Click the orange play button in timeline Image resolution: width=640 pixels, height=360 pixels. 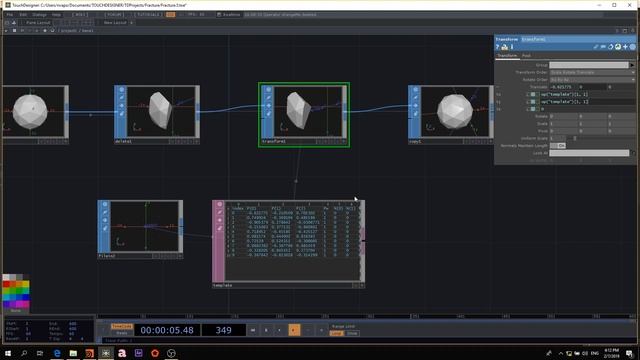click(294, 330)
